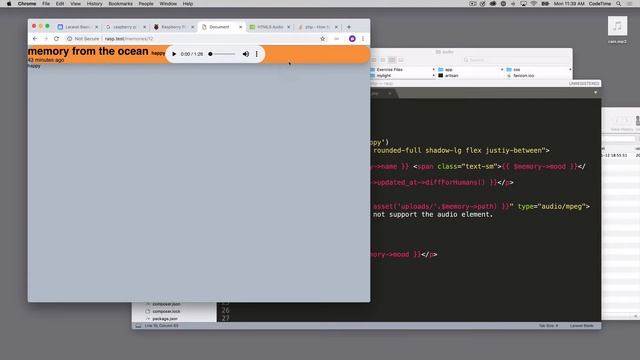
Task: Open a new Chrome tab
Action: pyautogui.click(x=349, y=27)
